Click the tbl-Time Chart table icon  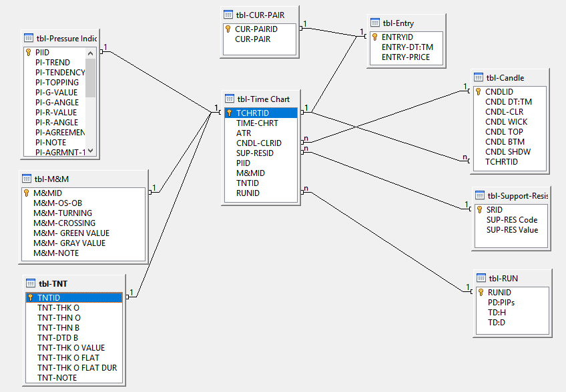point(229,99)
